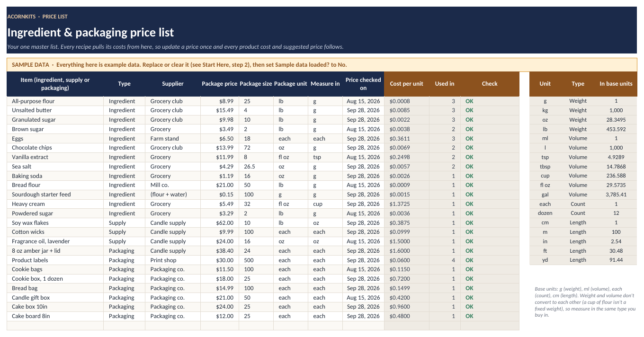Image resolution: width=644 pixels, height=337 pixels.
Task: Select the "Supplier" column header
Action: (173, 84)
